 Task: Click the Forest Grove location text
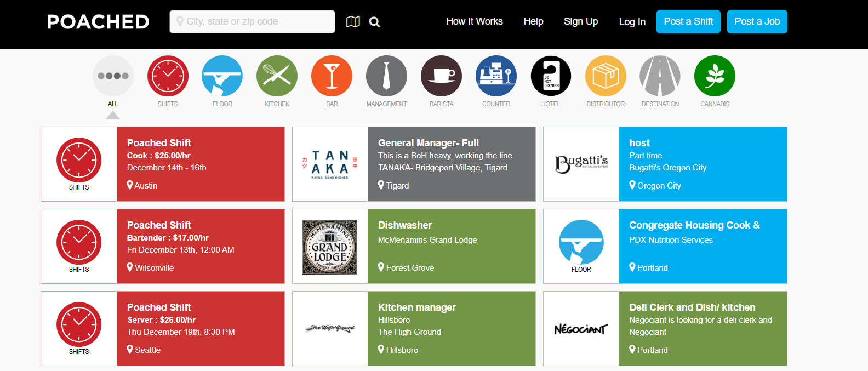click(410, 268)
